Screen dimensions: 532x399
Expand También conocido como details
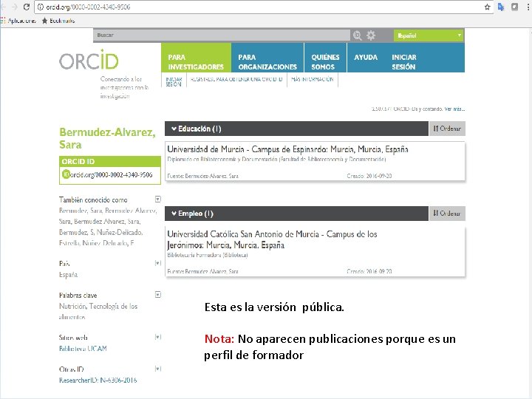coord(158,199)
